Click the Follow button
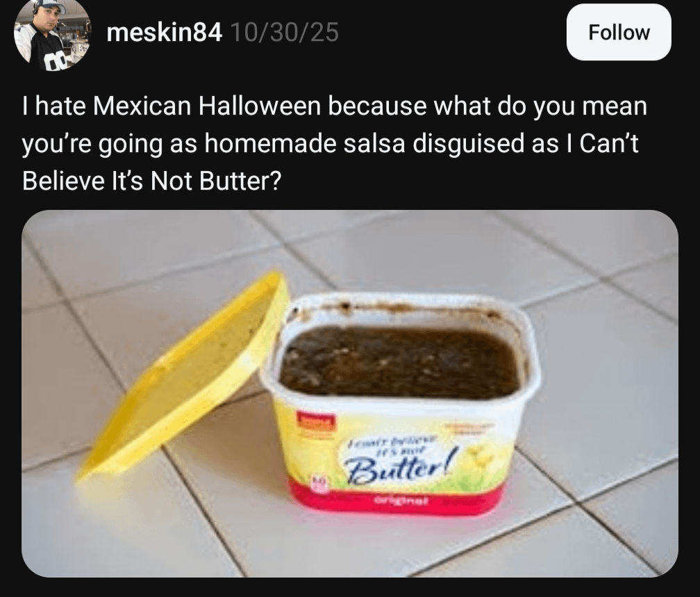The height and width of the screenshot is (597, 700). [x=618, y=32]
